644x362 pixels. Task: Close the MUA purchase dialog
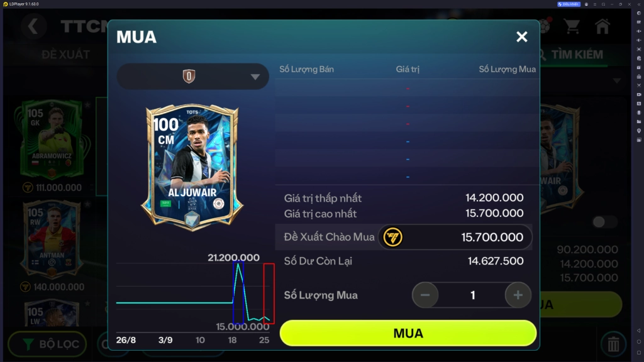(521, 37)
